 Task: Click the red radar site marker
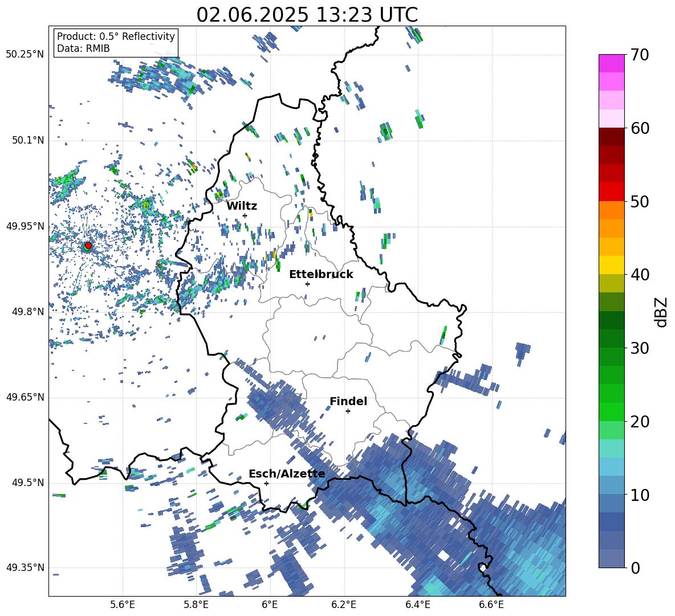coord(88,245)
